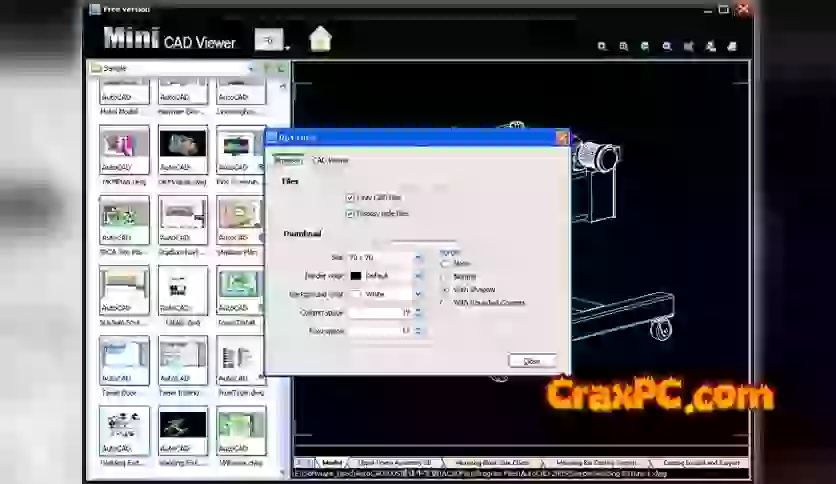Open the Border color Default dropdown
The height and width of the screenshot is (484, 836).
(417, 275)
